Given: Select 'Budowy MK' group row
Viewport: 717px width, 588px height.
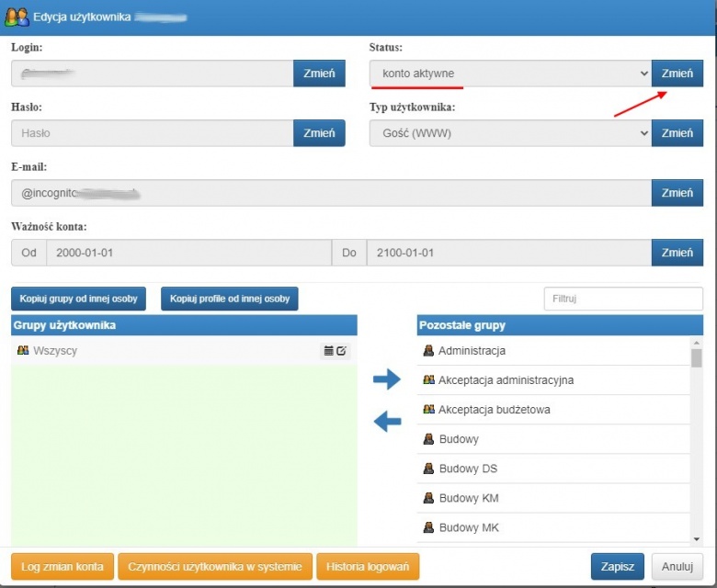Looking at the screenshot, I should point(553,527).
